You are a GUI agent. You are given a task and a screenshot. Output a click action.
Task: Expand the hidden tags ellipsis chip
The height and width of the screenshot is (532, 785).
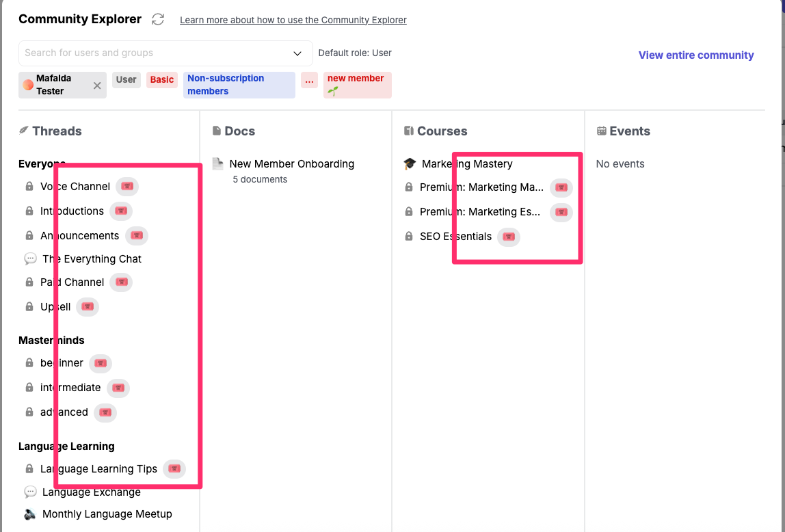pos(309,81)
